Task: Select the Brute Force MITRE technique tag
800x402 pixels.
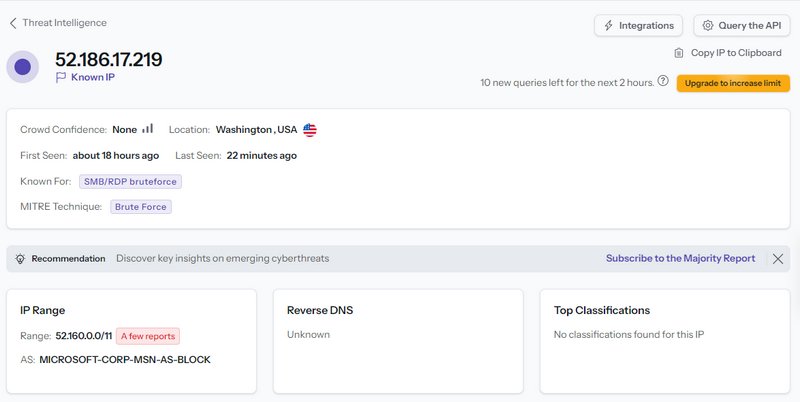Action: pyautogui.click(x=141, y=207)
